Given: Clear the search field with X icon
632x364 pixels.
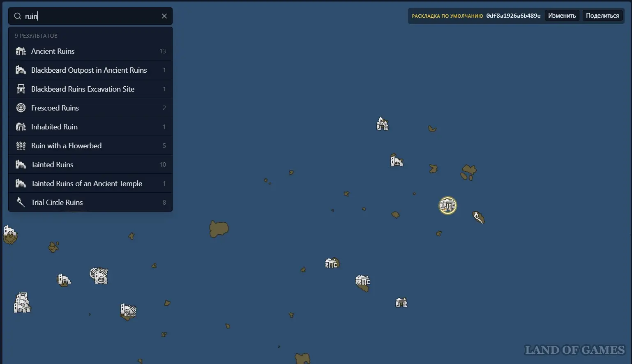Looking at the screenshot, I should point(164,16).
